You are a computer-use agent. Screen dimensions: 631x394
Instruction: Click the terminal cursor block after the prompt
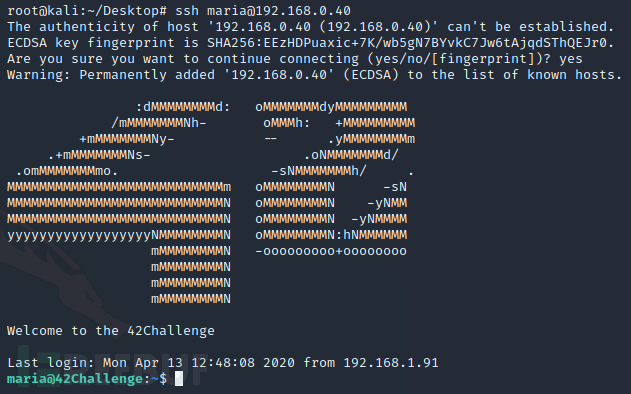[x=179, y=379]
